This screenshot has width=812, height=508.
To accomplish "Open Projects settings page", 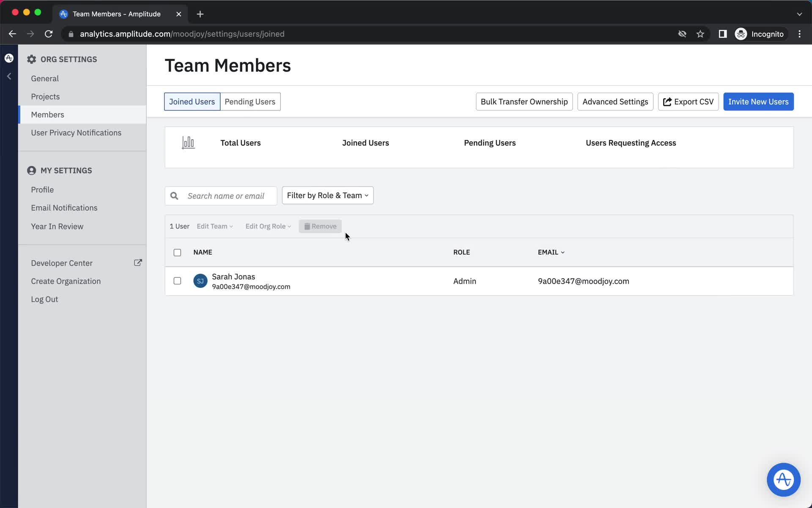I will [45, 97].
